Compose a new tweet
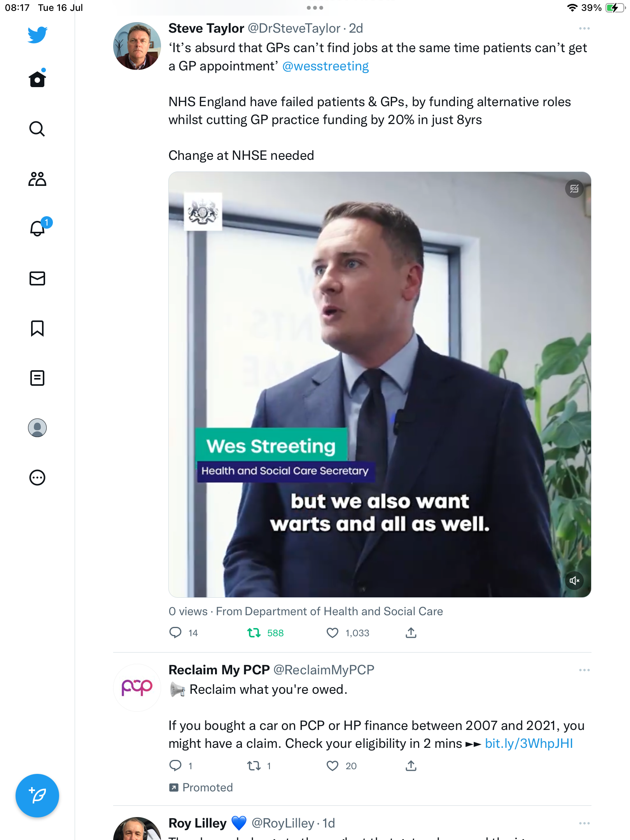Image resolution: width=630 pixels, height=840 pixels. pos(37,796)
